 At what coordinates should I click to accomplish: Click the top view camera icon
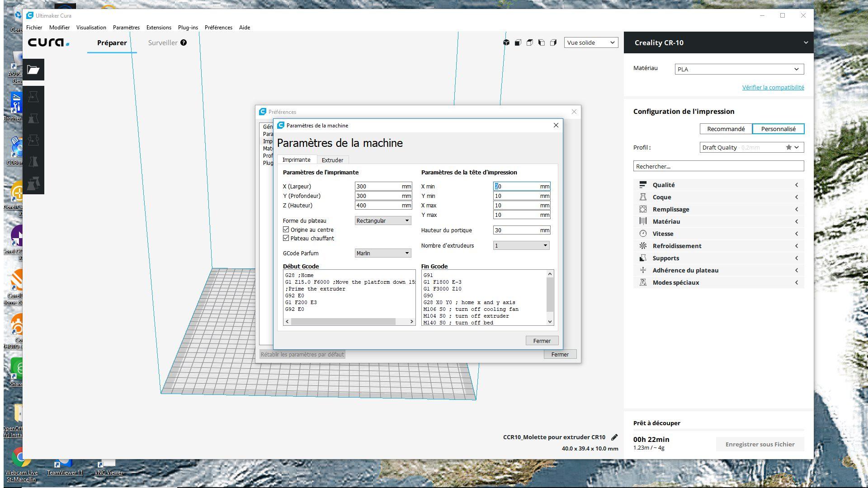coord(530,42)
